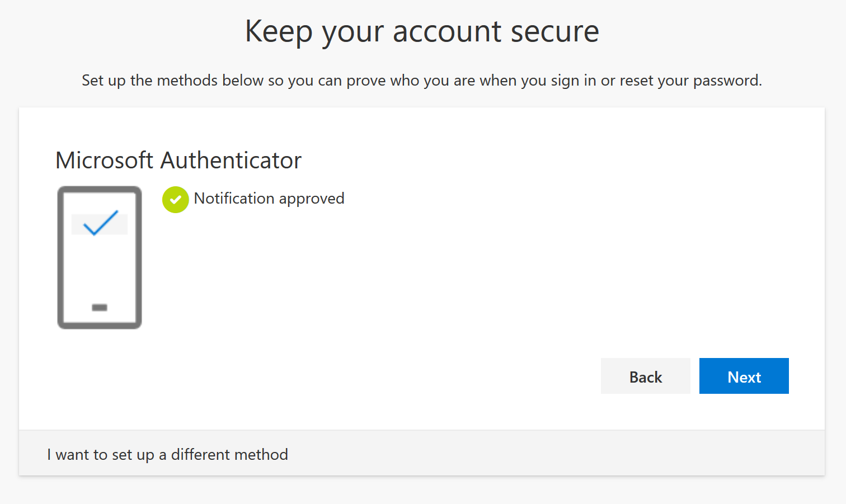Click the blue checkmark inside the phone illustration

100,223
